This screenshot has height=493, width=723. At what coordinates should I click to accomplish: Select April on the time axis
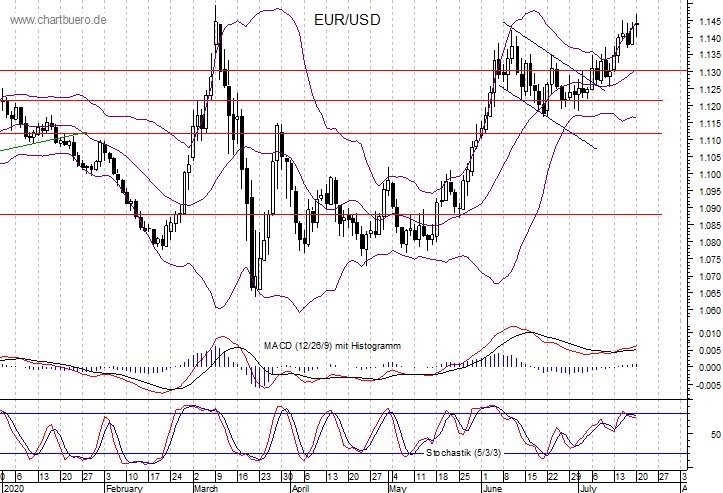click(299, 488)
